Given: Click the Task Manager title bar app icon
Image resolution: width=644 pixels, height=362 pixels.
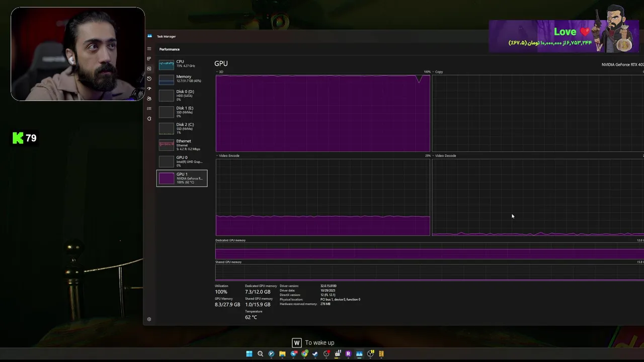Looking at the screenshot, I should coord(149,36).
